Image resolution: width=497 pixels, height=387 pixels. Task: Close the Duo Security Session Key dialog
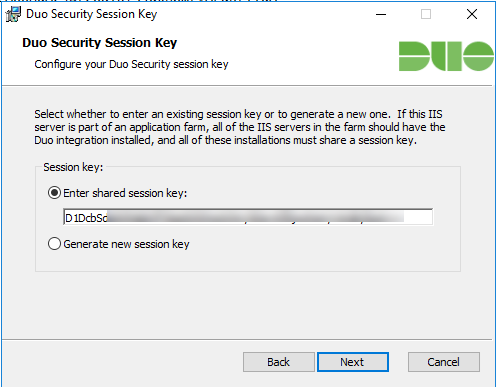tap(472, 14)
